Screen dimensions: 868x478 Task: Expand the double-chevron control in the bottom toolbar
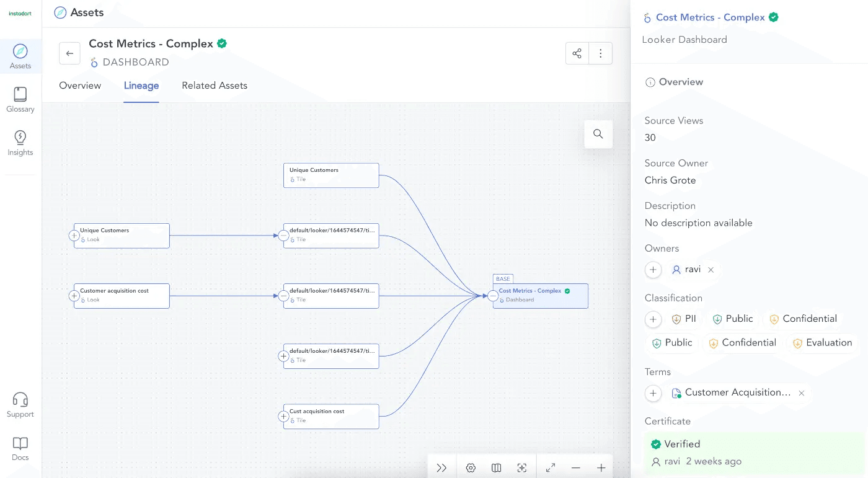click(x=441, y=467)
